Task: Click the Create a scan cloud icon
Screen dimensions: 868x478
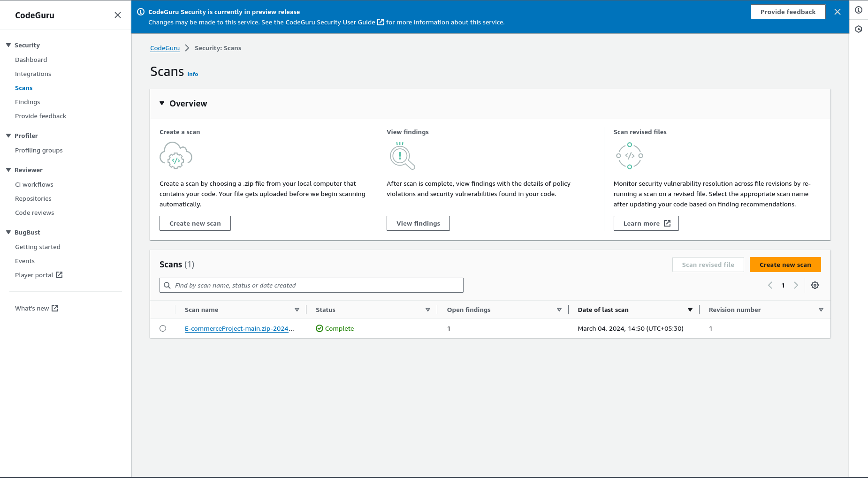Action: 176,156
